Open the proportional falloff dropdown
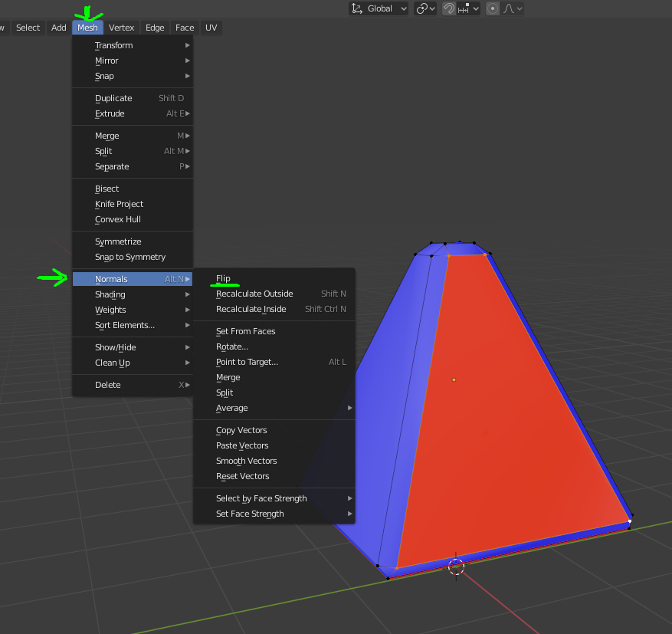 tap(520, 8)
